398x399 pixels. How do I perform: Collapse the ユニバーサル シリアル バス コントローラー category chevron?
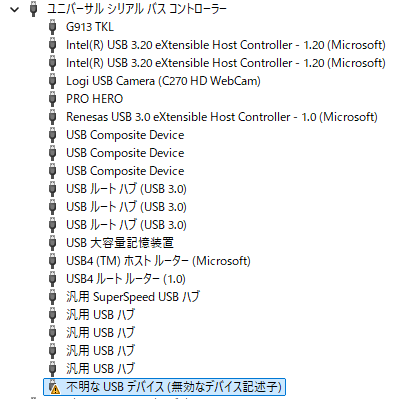[14, 9]
